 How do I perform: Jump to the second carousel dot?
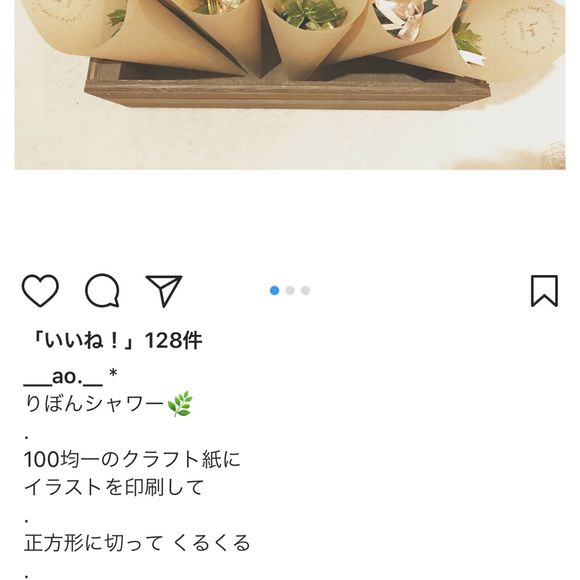(x=290, y=290)
